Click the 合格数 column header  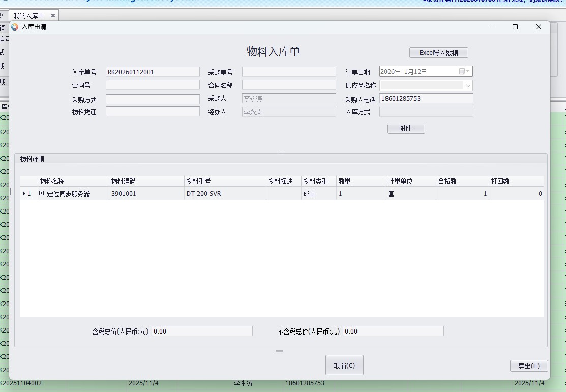(462, 181)
